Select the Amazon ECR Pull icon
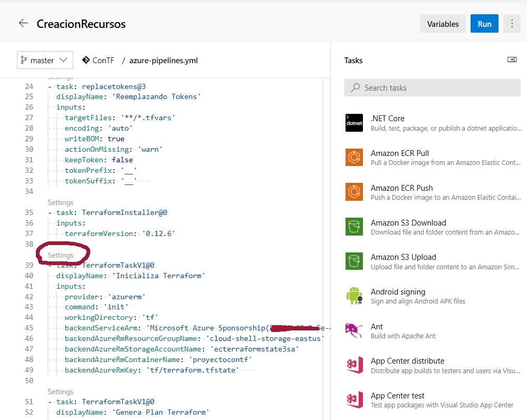Image resolution: width=527 pixels, height=420 pixels. point(354,157)
